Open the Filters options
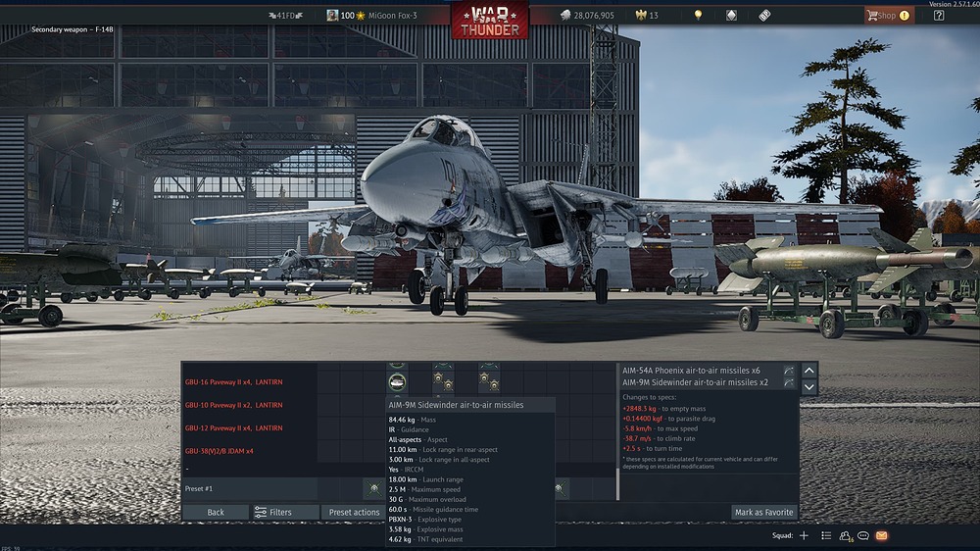The height and width of the screenshot is (551, 980). point(285,512)
